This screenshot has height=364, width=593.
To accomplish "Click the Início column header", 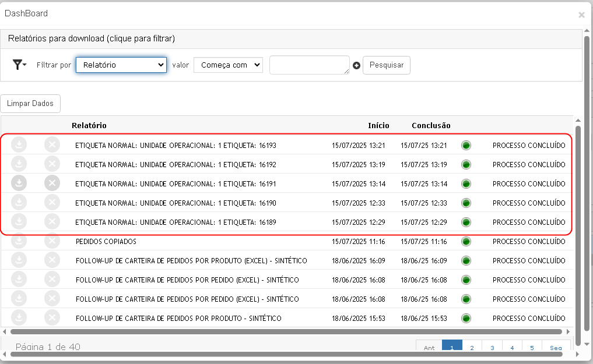I will [x=378, y=125].
